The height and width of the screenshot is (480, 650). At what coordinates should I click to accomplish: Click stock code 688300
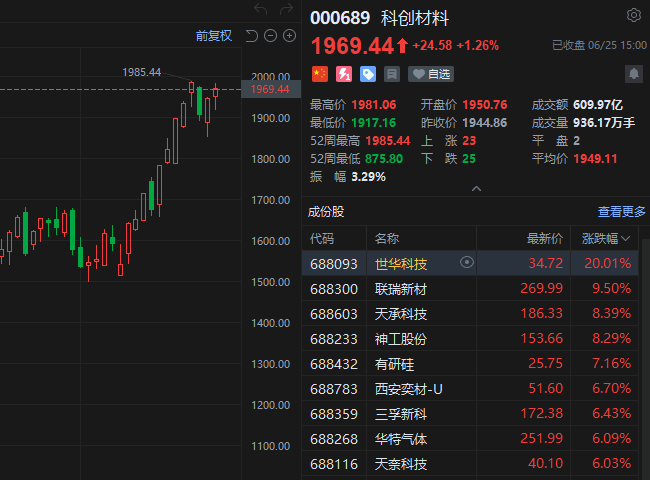coord(334,289)
